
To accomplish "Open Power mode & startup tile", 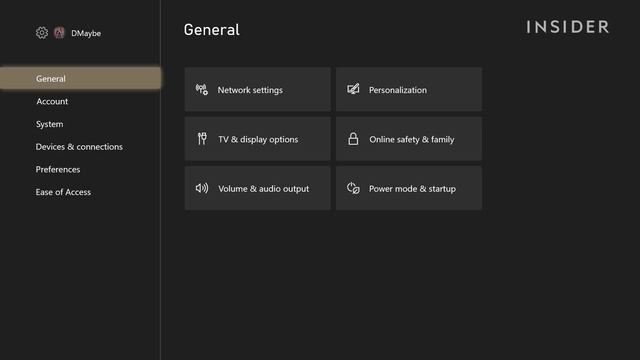I will (x=409, y=188).
